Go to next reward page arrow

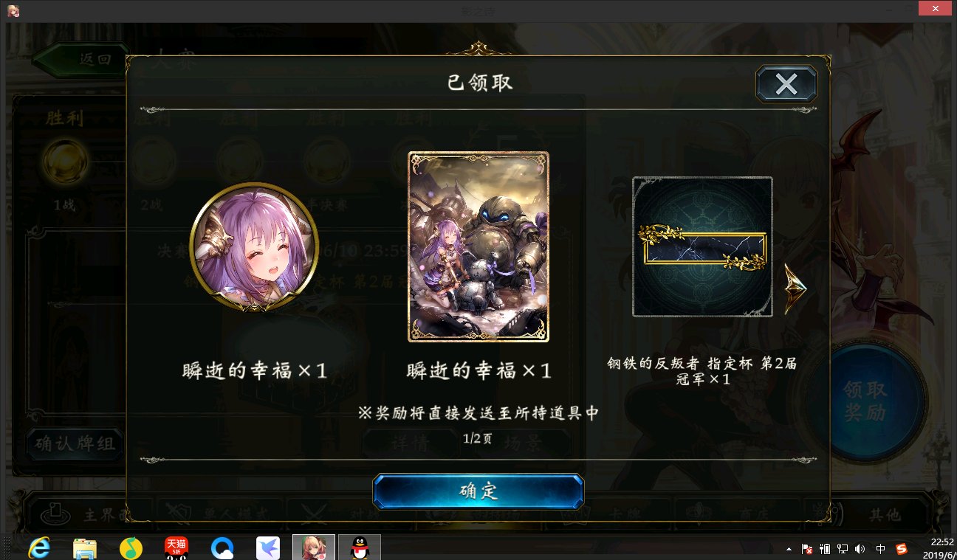tap(795, 289)
